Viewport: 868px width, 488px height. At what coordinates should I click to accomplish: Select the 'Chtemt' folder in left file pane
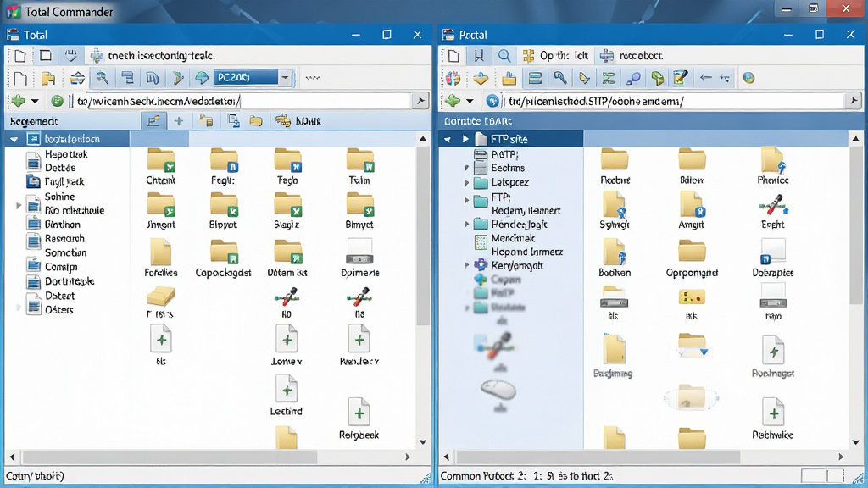coord(160,166)
